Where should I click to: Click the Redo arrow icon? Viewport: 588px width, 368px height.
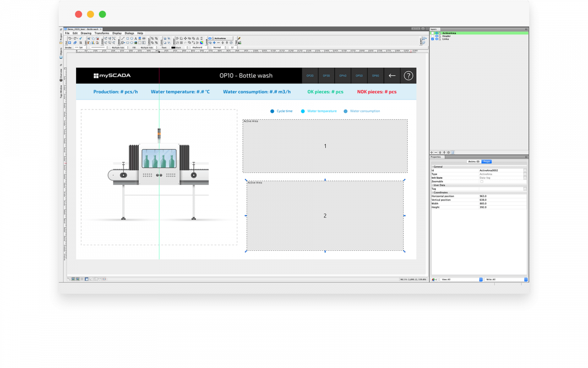[x=75, y=38]
